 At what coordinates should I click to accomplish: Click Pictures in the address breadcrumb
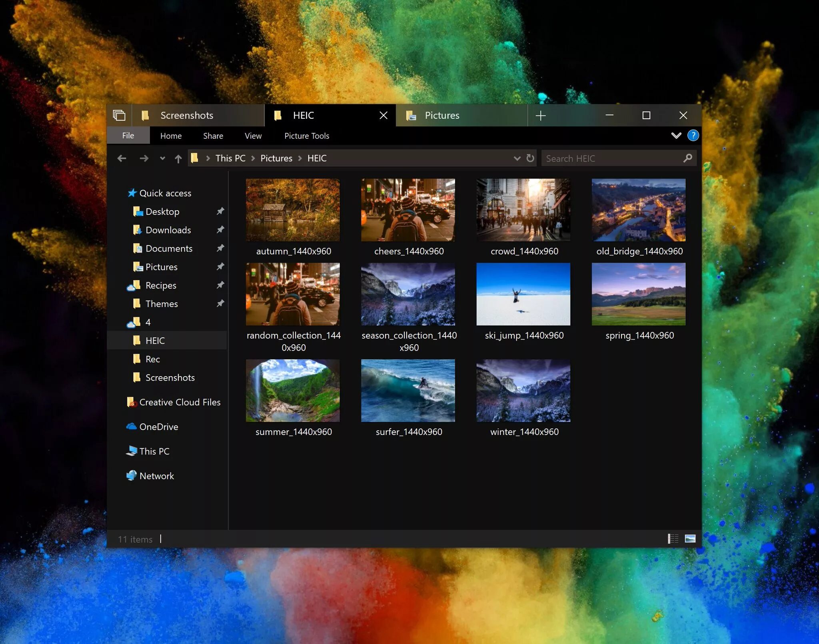[276, 158]
